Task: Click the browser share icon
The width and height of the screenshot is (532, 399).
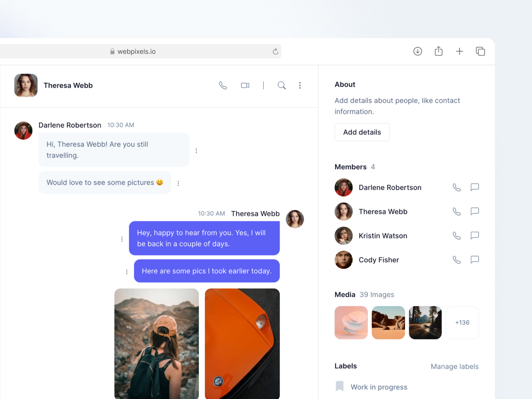Action: pos(439,51)
